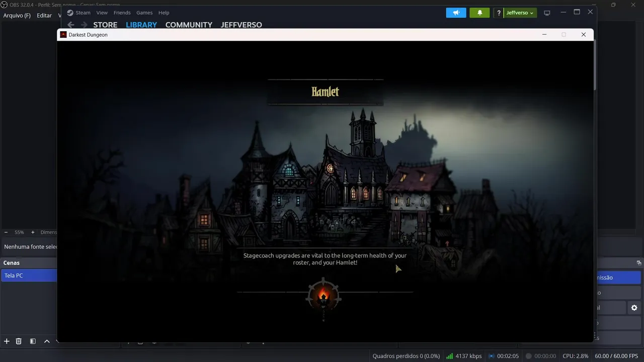Viewport: 644px width, 362px height.
Task: Move scene up with arrow icon
Action: point(47,341)
